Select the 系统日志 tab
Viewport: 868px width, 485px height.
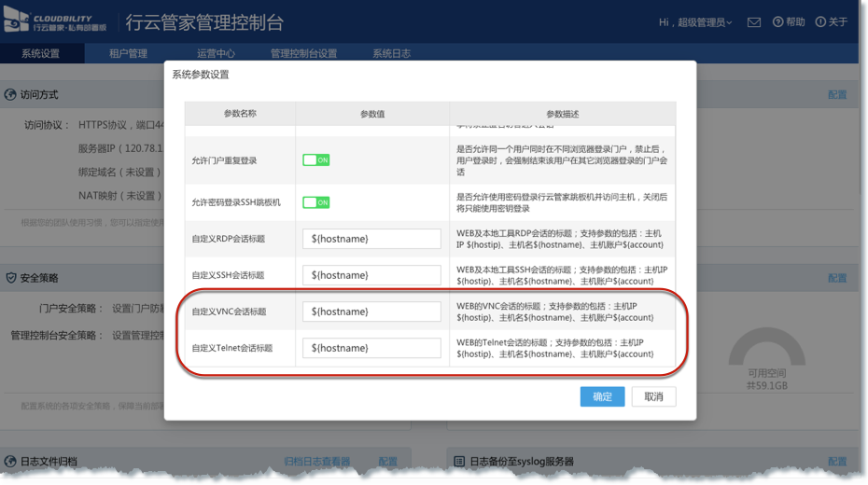click(x=391, y=53)
